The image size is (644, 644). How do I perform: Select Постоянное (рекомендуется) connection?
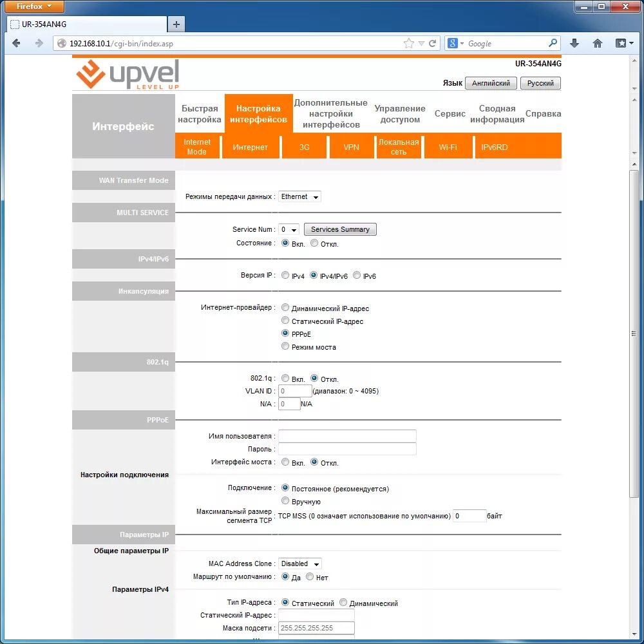coord(285,488)
